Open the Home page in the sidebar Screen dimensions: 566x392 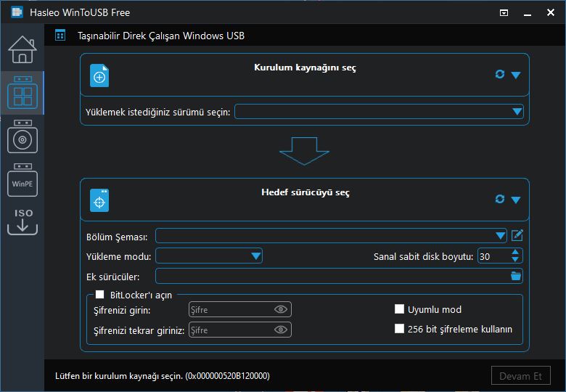click(22, 49)
